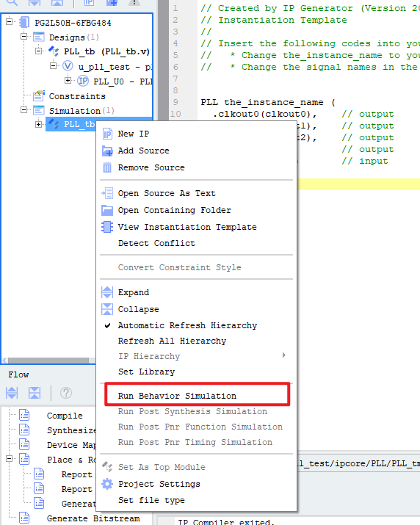Collapse the Place & Route flow node
Viewport: 420px width, 525px height.
10,459
